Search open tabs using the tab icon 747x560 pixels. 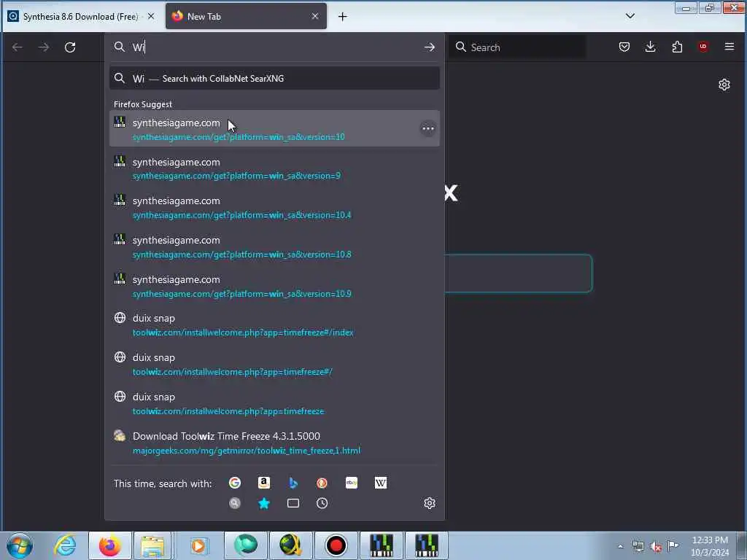point(293,503)
